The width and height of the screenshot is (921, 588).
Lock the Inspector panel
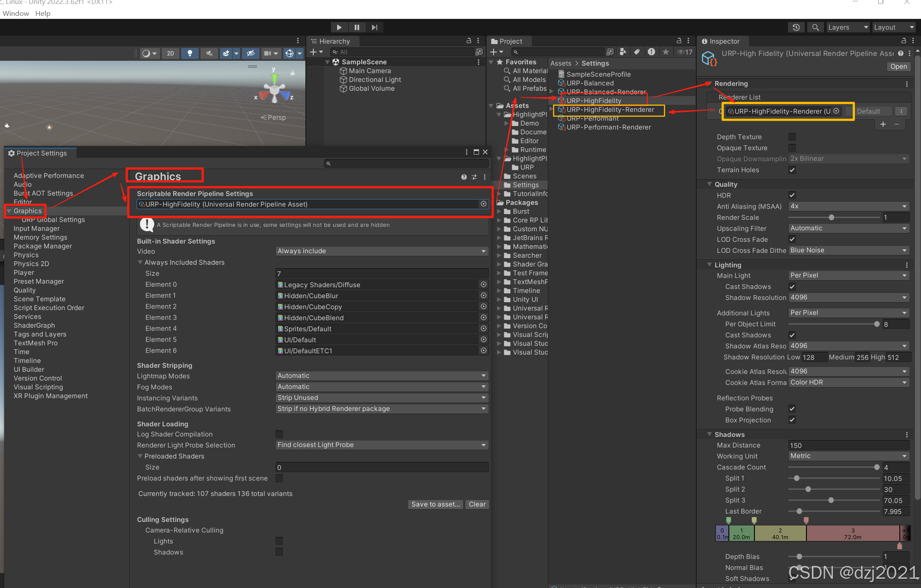(x=903, y=41)
